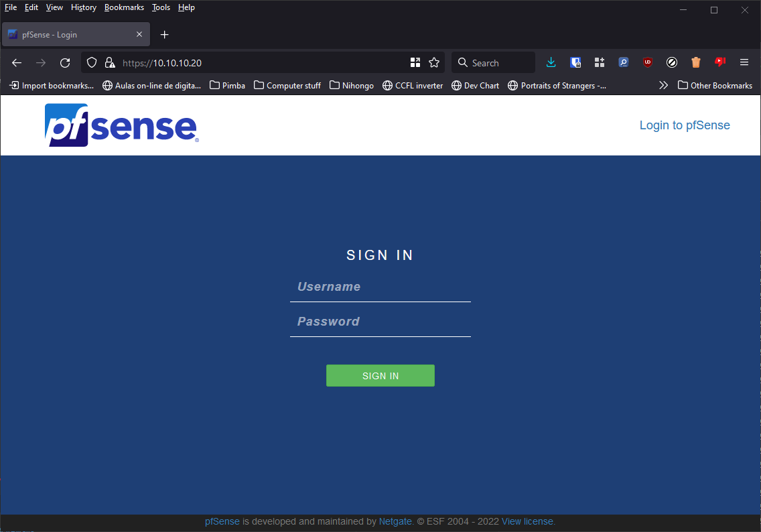Open the Downloads panel
This screenshot has width=761, height=532.
point(551,62)
